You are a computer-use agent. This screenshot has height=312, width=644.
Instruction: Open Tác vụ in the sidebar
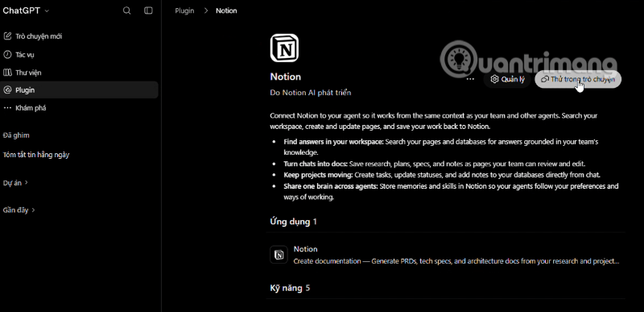click(79, 54)
